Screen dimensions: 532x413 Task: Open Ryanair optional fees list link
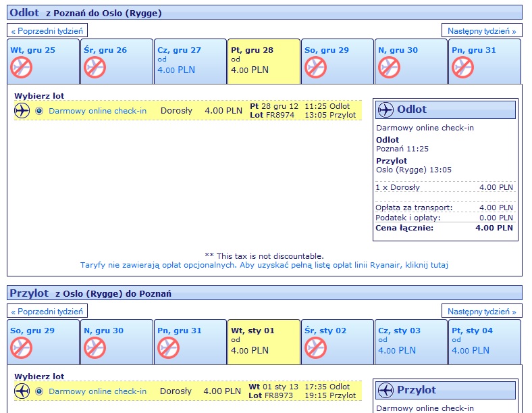(264, 265)
